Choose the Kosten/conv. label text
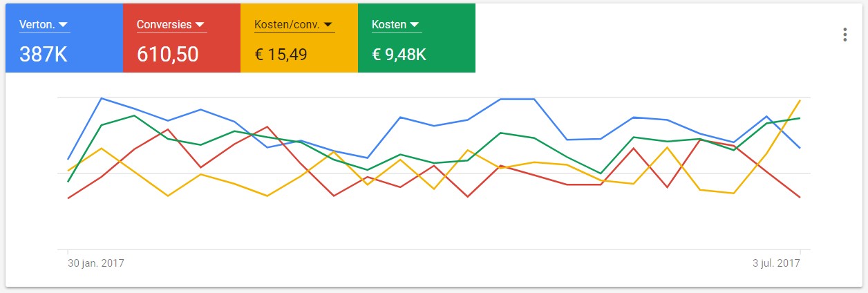 click(287, 25)
